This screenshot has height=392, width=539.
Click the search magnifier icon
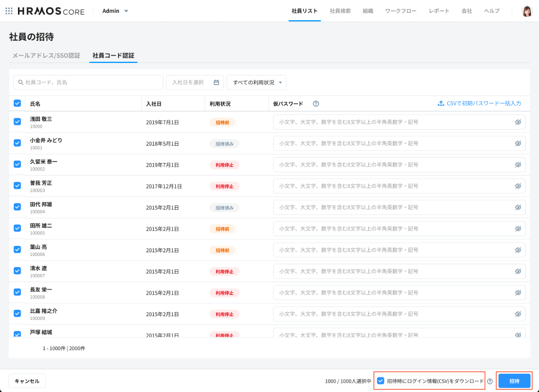pyautogui.click(x=21, y=82)
